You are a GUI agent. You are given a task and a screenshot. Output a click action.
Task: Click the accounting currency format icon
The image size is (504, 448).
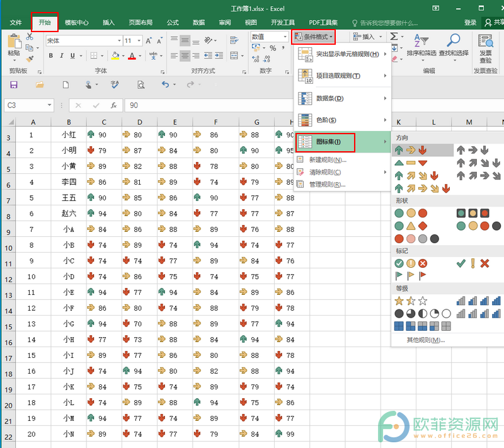(256, 48)
